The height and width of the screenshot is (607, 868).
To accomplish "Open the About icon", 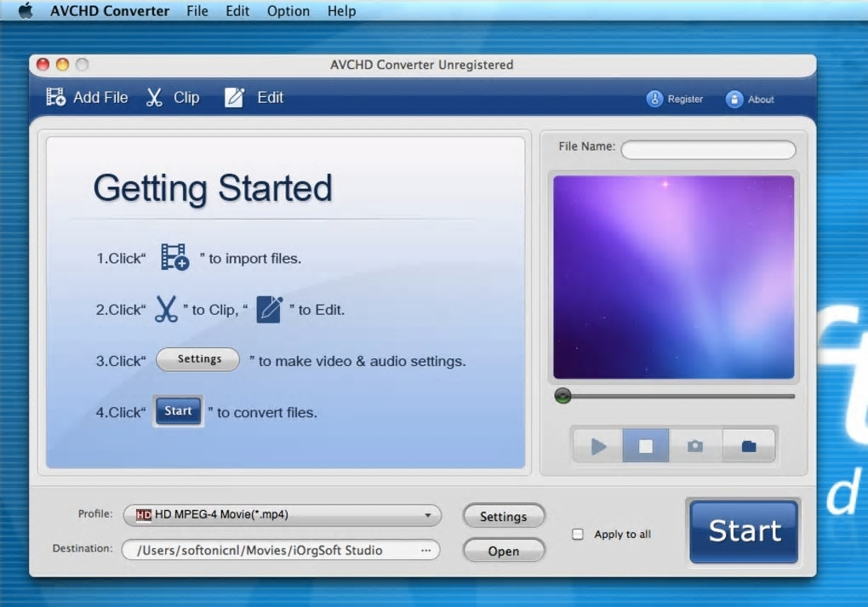I will click(734, 99).
